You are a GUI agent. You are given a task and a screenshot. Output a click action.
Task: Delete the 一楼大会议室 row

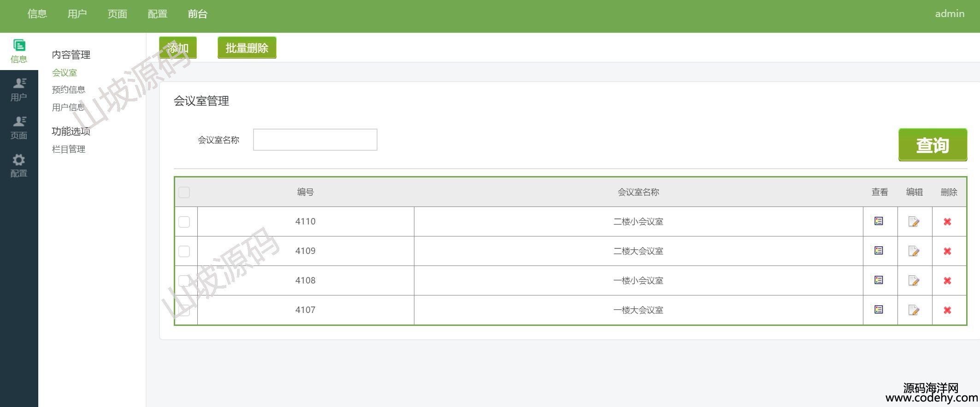[x=947, y=310]
